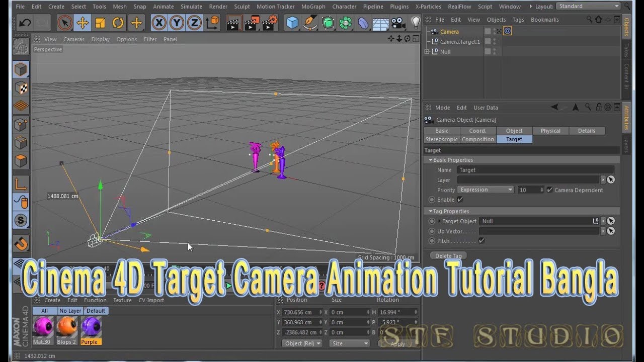Go back arrow in Attributes manager
Screen dimensions: 644x362
click(x=554, y=107)
